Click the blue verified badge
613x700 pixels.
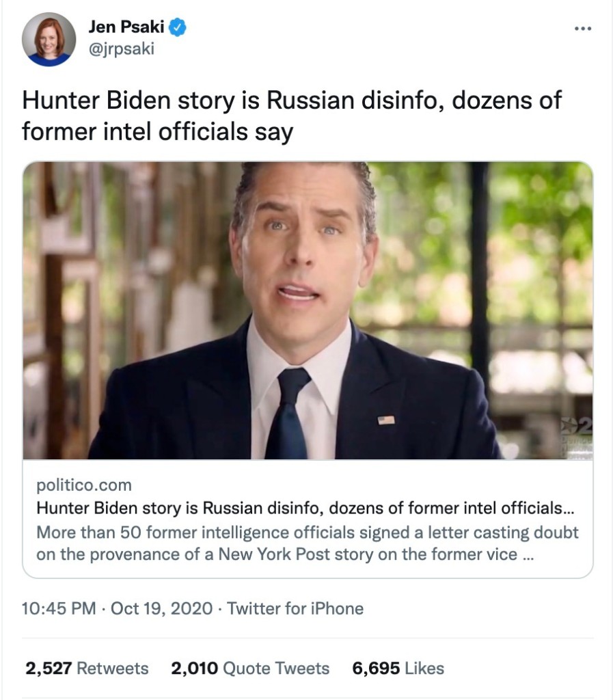pyautogui.click(x=178, y=27)
